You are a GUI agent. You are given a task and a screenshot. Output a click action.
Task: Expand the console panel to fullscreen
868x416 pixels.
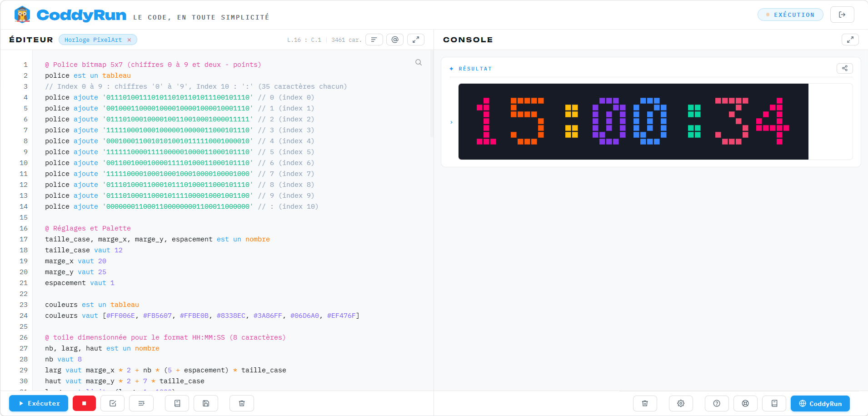(850, 40)
